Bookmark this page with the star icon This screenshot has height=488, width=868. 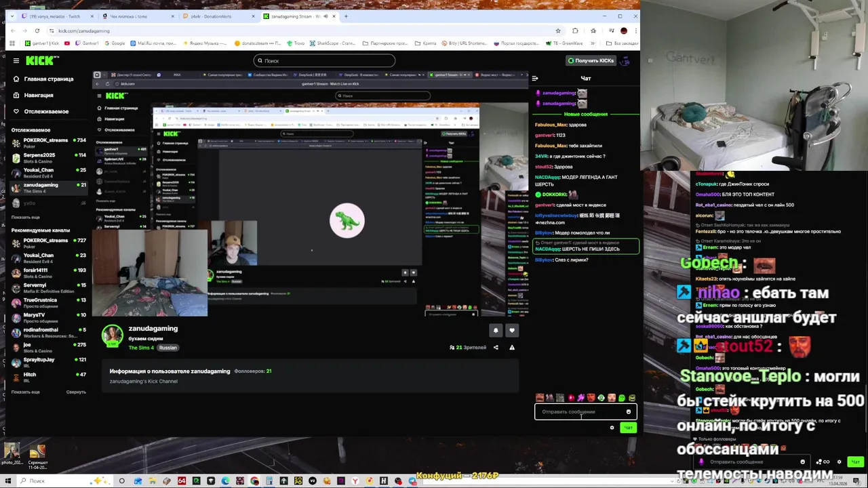coord(558,30)
